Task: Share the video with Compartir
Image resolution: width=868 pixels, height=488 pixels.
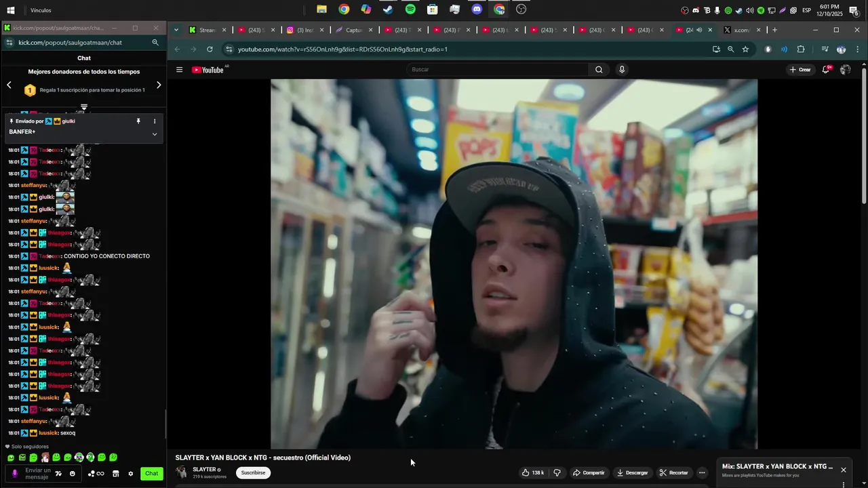Action: [589, 472]
